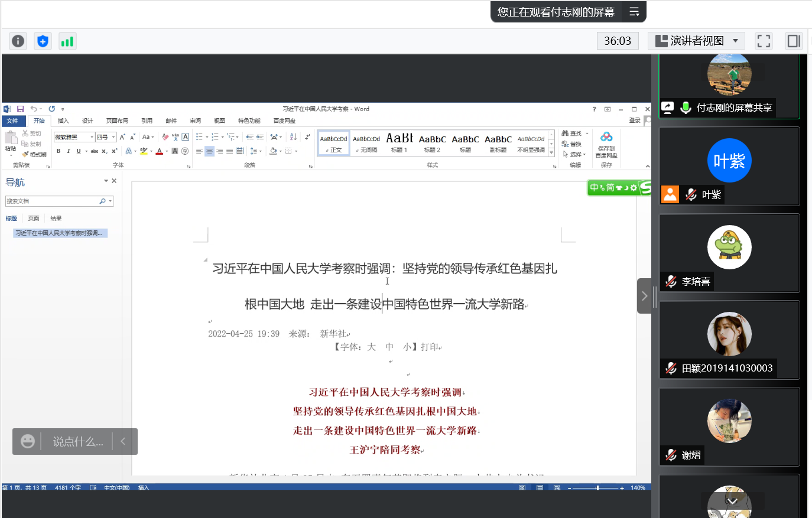Open the meeting info icon at top left
812x518 pixels.
pyautogui.click(x=18, y=41)
